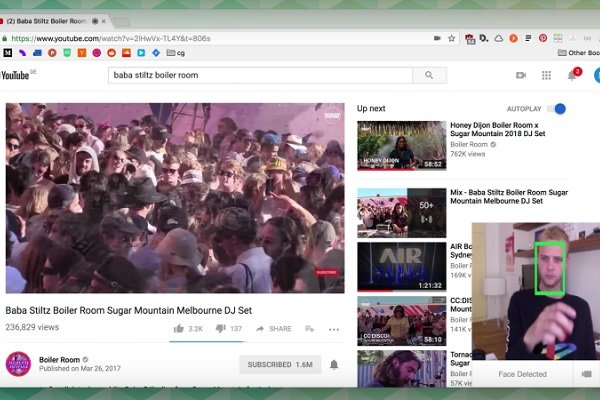Viewport: 600px width, 400px height.
Task: Select the Baba Stiltz Boiler Room tab
Action: [x=50, y=20]
